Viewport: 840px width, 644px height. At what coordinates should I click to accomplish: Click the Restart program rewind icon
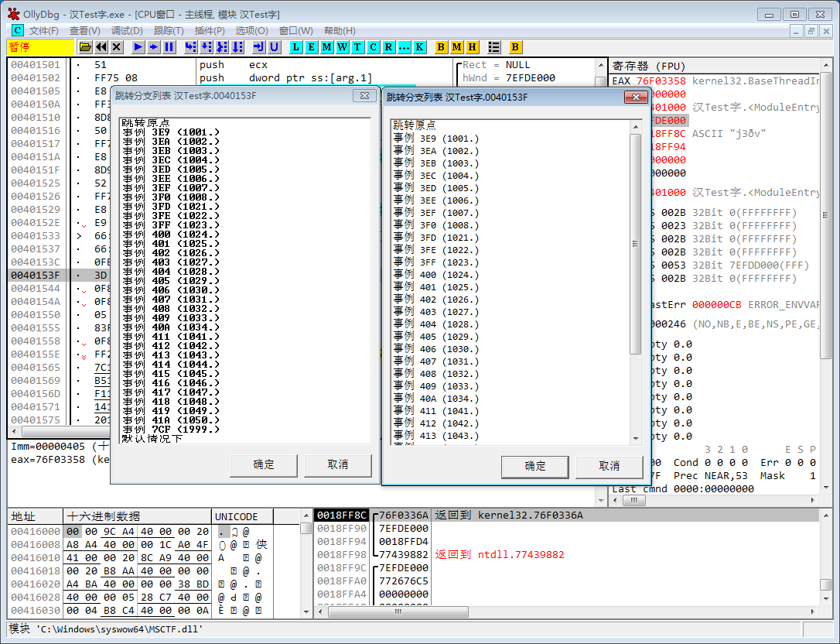coord(101,47)
